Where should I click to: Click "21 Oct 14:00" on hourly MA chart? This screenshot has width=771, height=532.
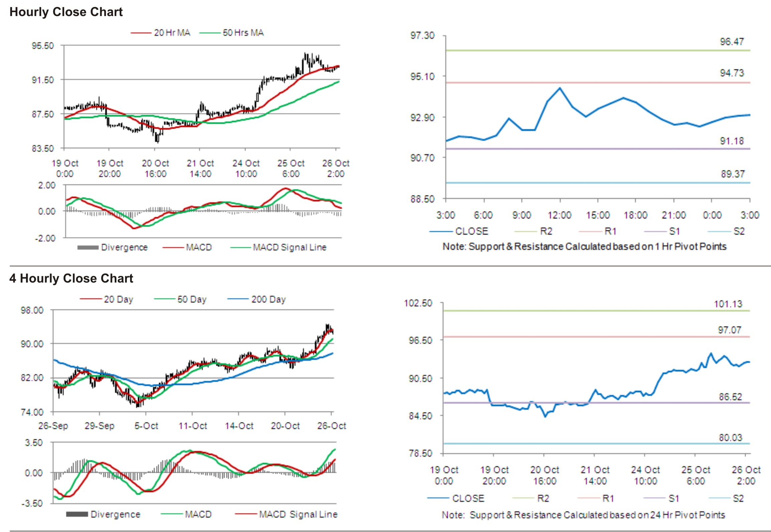(x=200, y=169)
